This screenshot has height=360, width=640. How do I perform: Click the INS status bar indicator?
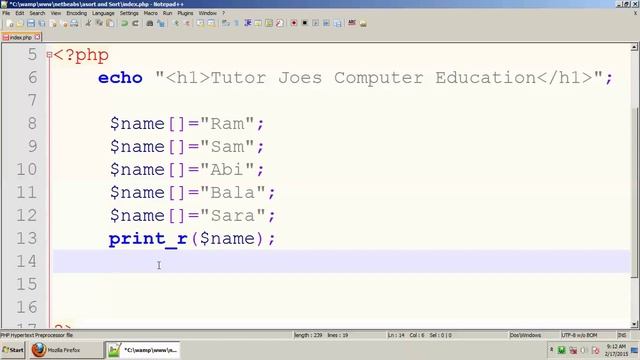coord(622,335)
